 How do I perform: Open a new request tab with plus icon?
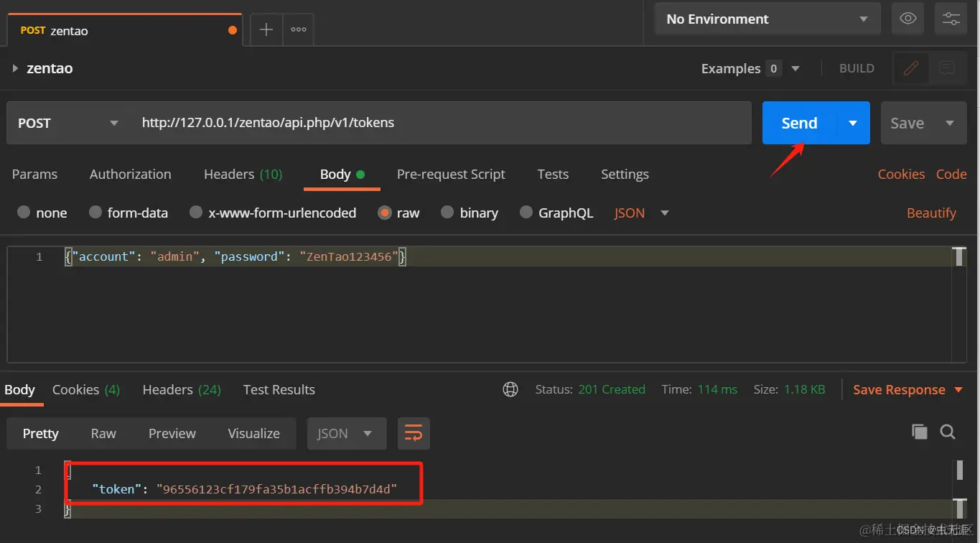266,29
